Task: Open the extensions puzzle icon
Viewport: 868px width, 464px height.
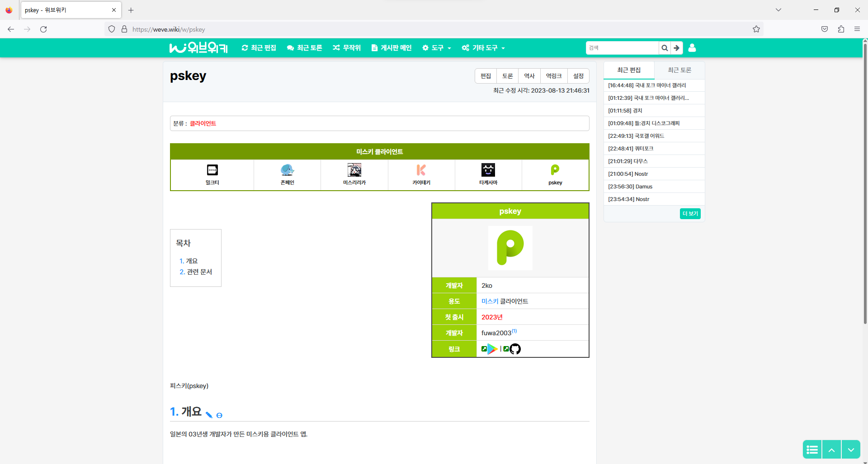Action: pos(841,29)
